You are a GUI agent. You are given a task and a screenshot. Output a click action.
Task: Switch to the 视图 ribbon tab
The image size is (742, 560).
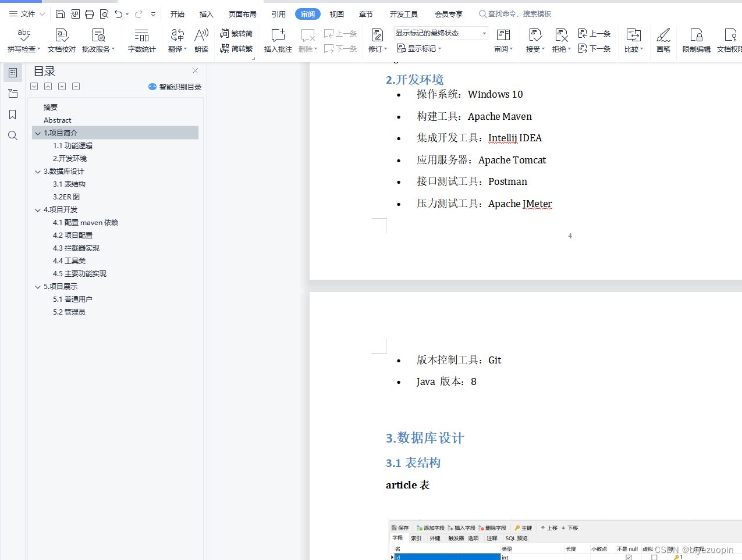(x=336, y=13)
